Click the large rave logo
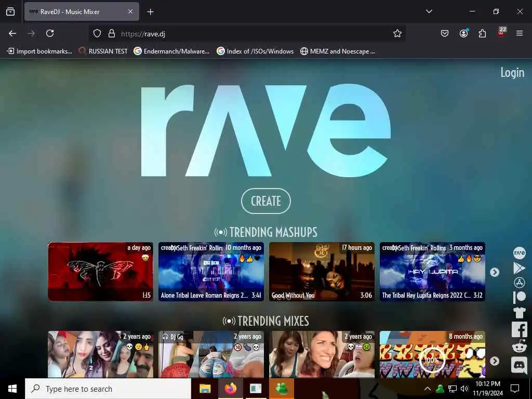532x399 pixels. point(265,130)
